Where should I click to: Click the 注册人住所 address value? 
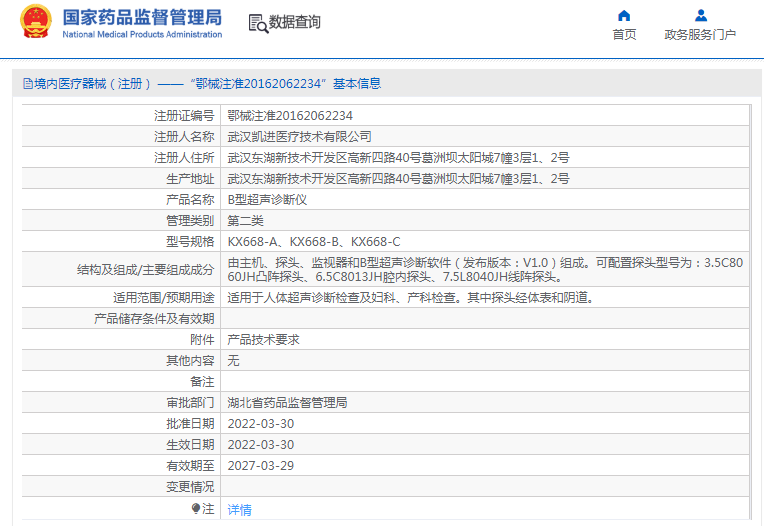[398, 158]
